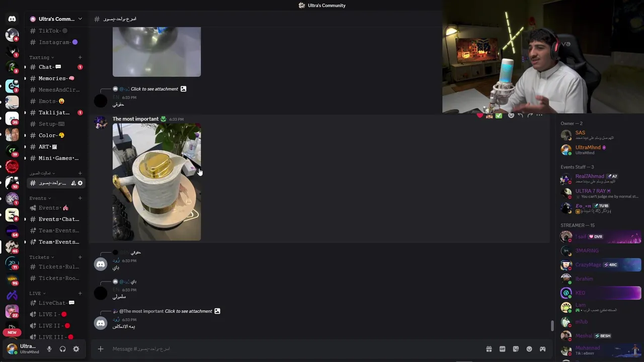The height and width of the screenshot is (362, 644).
Task: Open the LiveChat channel
Action: point(55,303)
